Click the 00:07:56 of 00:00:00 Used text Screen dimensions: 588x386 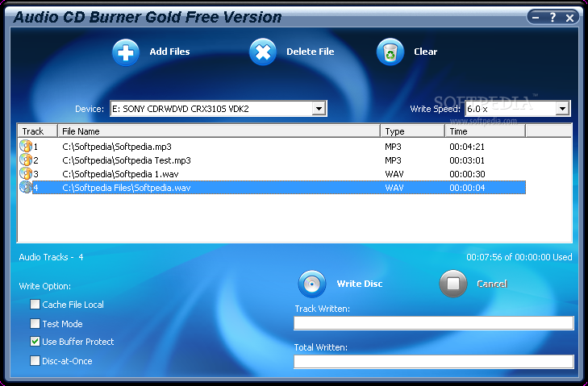[x=519, y=257]
